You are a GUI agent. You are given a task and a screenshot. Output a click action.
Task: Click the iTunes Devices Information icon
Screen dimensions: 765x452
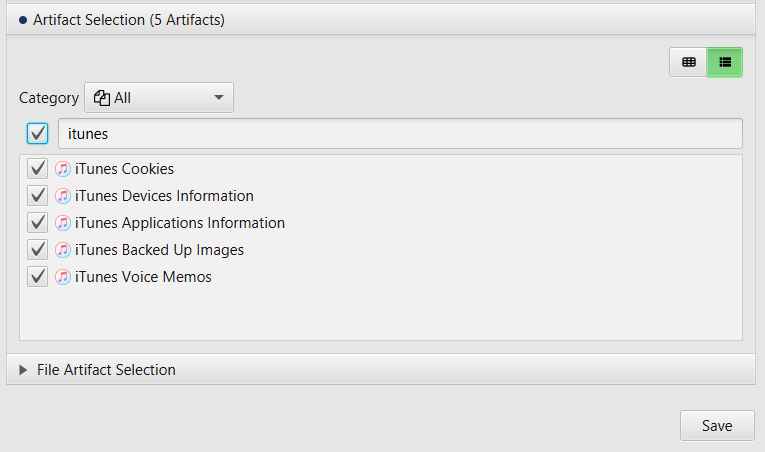click(x=62, y=196)
